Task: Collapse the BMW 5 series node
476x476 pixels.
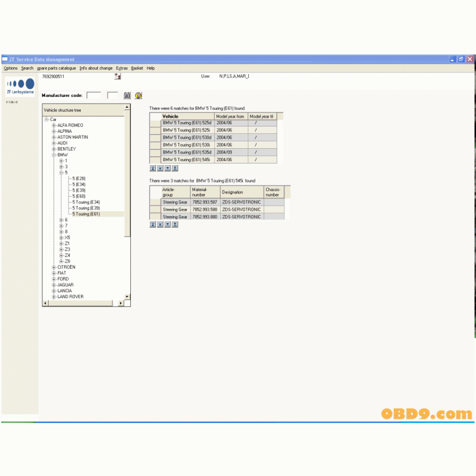Action: click(x=61, y=173)
